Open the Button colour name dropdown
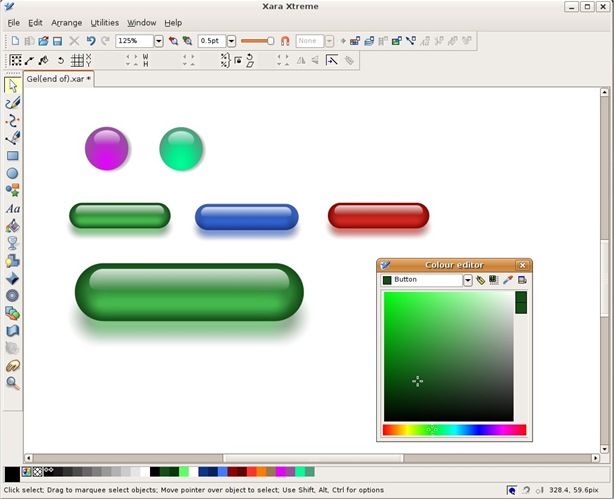This screenshot has height=499, width=614. [x=467, y=280]
